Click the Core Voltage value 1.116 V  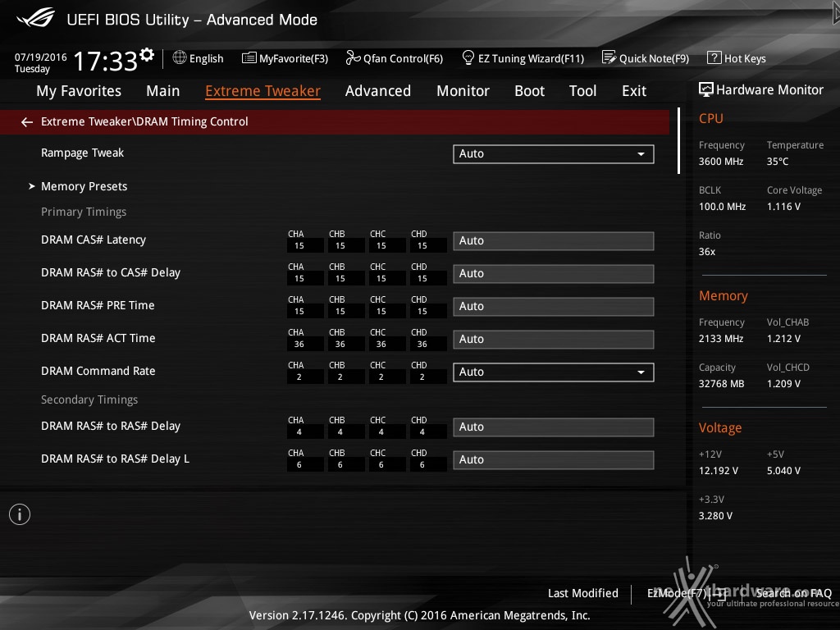(783, 206)
